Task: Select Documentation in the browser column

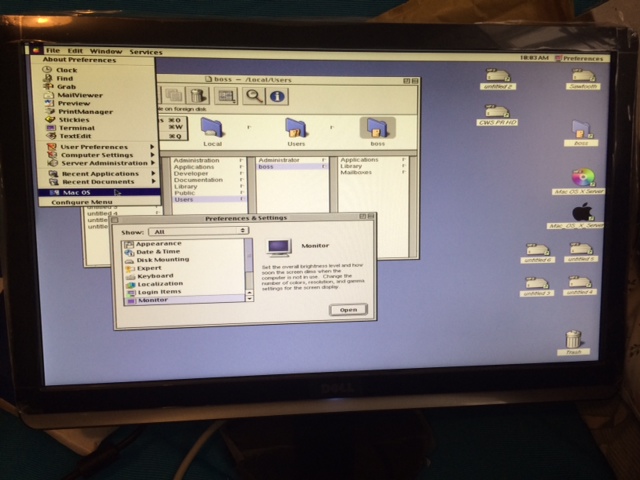Action: click(x=198, y=180)
